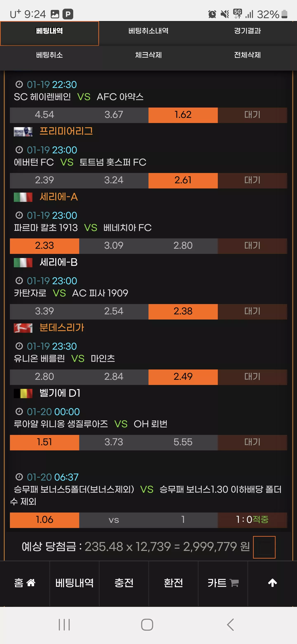Screen dimensions: 297x644
Task: Open 충전 in the bottom bar
Action: [x=124, y=583]
